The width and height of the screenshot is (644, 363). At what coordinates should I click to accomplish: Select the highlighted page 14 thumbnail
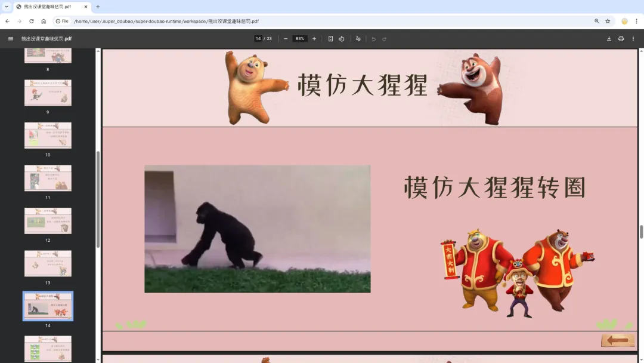(48, 306)
